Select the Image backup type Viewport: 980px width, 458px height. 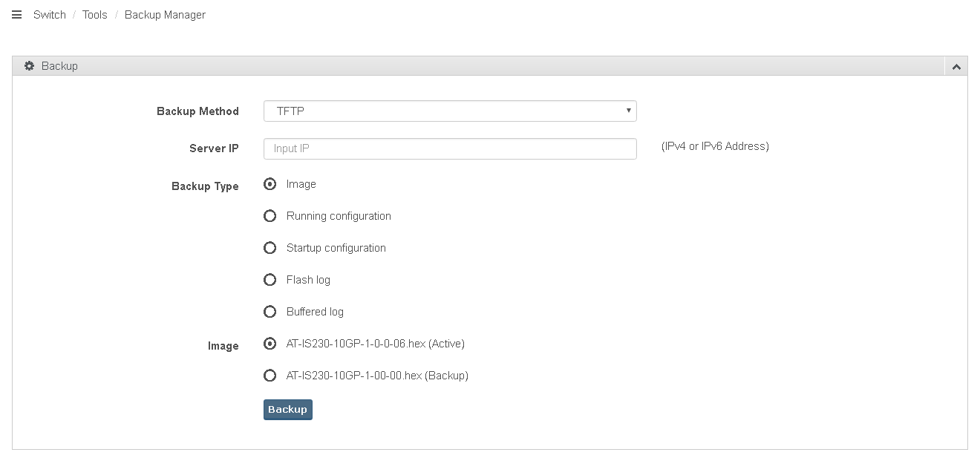click(x=270, y=184)
